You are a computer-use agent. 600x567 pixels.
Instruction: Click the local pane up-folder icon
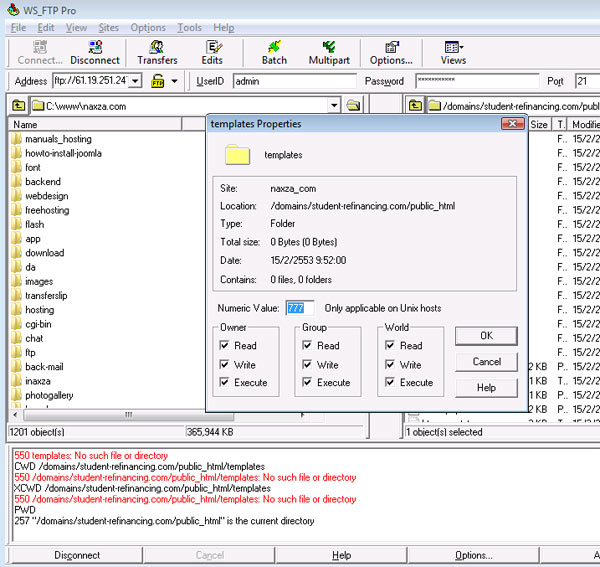[x=18, y=105]
